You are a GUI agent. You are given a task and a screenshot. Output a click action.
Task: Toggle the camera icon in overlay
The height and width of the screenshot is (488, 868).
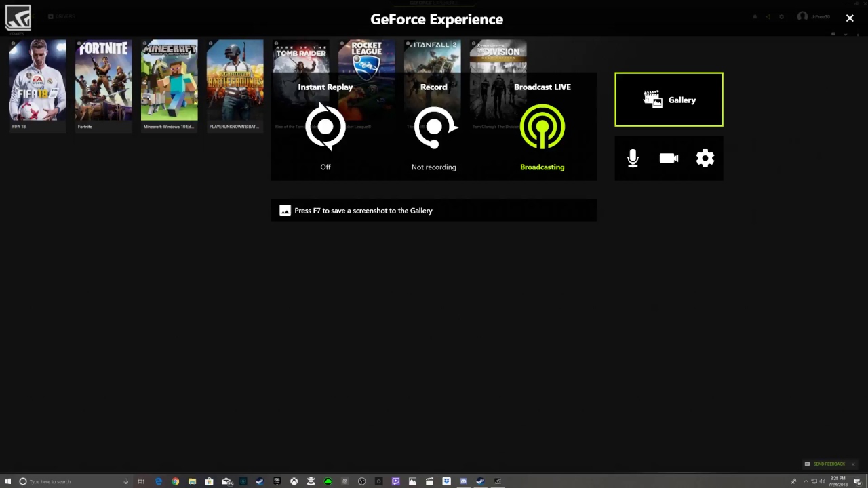pos(669,159)
